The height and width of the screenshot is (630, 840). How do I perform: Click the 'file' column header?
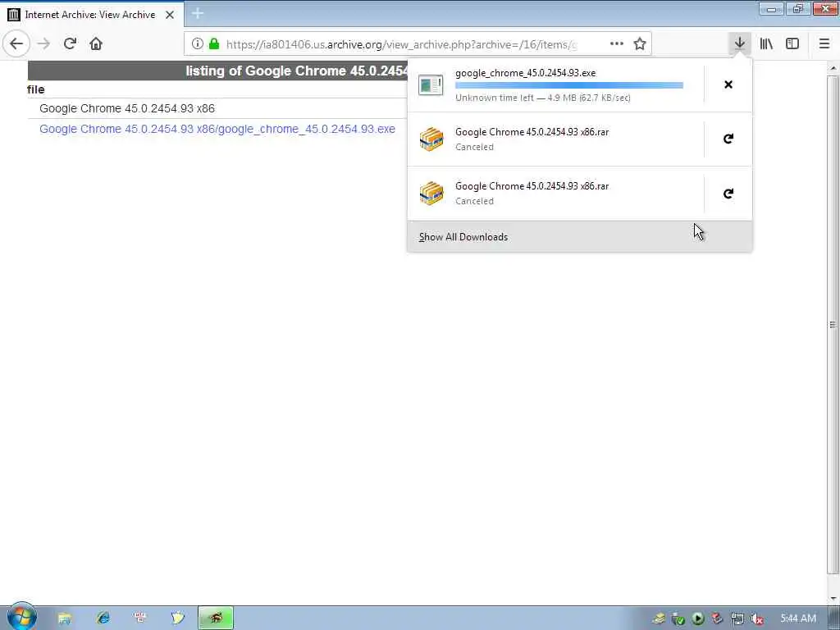pos(36,89)
